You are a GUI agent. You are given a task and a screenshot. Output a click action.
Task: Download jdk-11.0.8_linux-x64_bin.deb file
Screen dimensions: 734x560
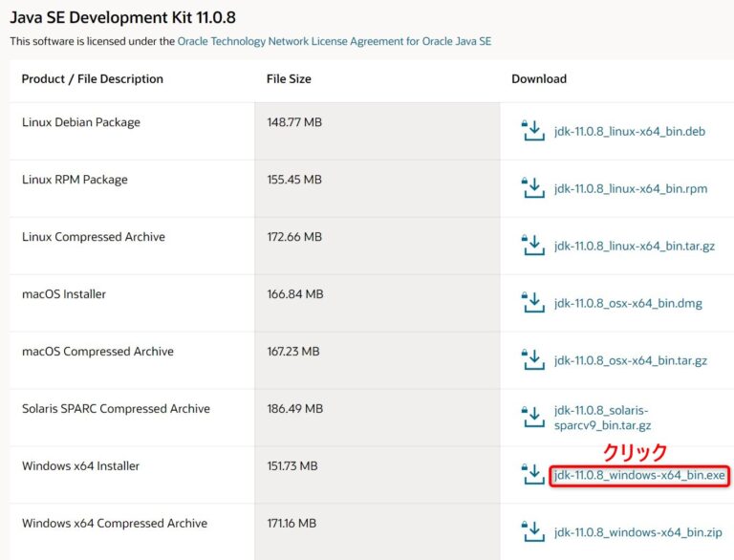point(629,131)
